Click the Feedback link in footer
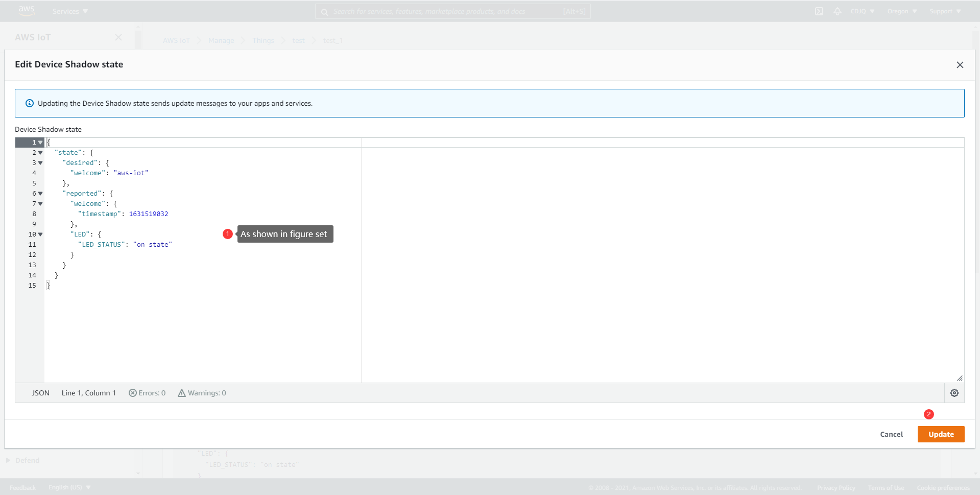Screen dimensions: 980x495 tap(22, 488)
